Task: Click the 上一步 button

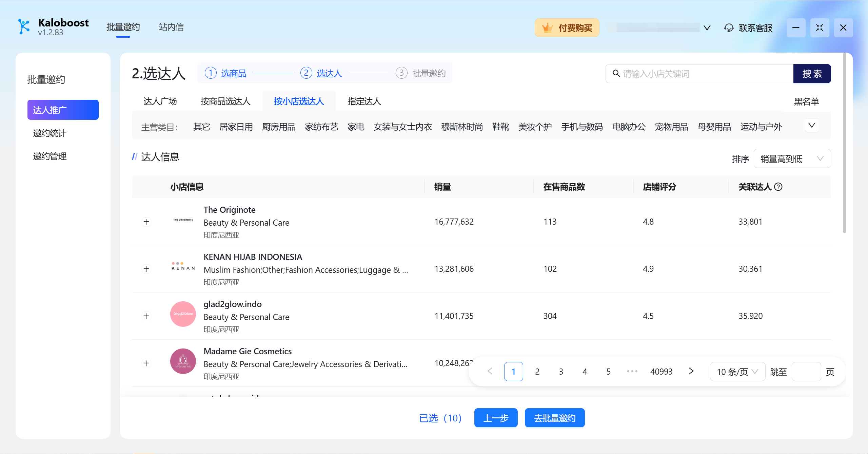Action: click(x=496, y=418)
